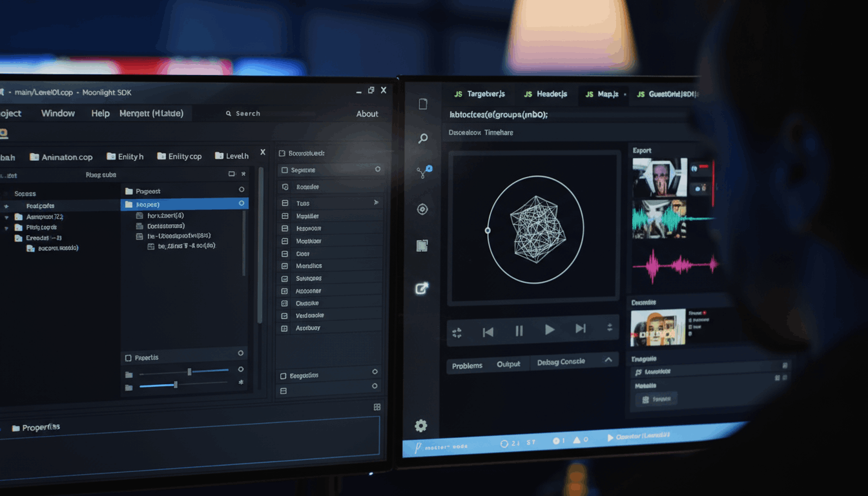868x496 pixels.
Task: Open the Window menu
Action: pyautogui.click(x=57, y=113)
